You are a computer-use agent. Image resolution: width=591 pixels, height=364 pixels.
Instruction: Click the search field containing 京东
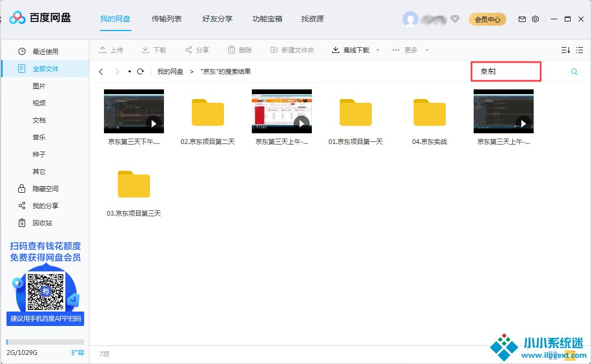[506, 71]
